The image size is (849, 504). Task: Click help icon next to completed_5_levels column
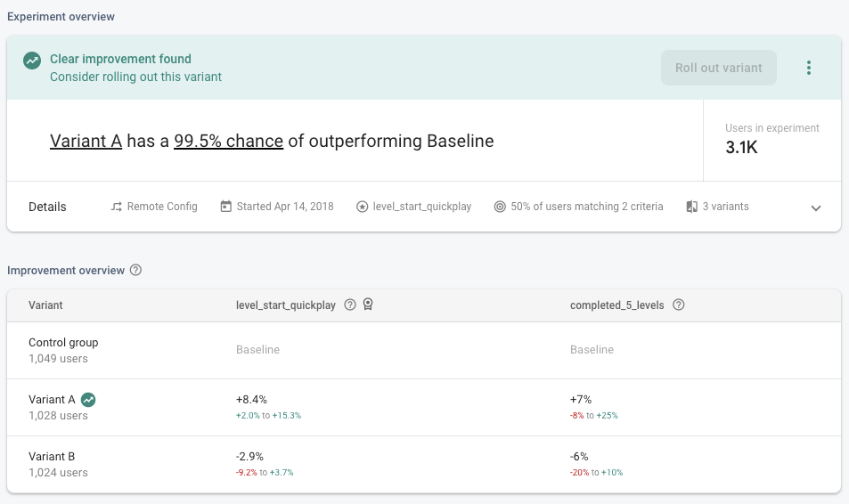[x=679, y=305]
